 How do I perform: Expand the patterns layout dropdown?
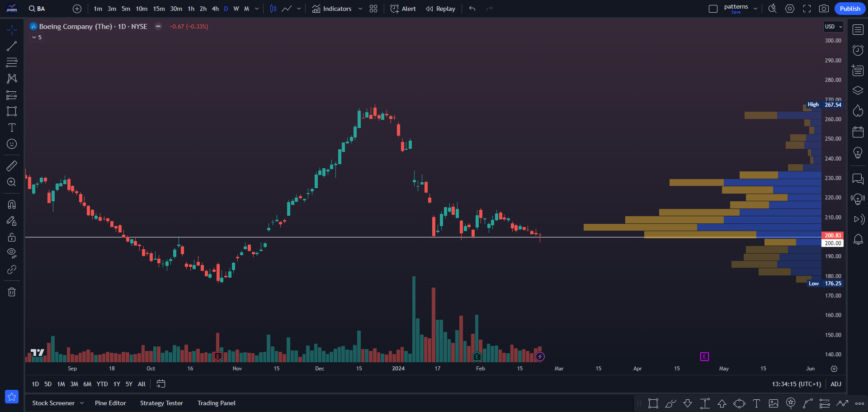click(755, 9)
